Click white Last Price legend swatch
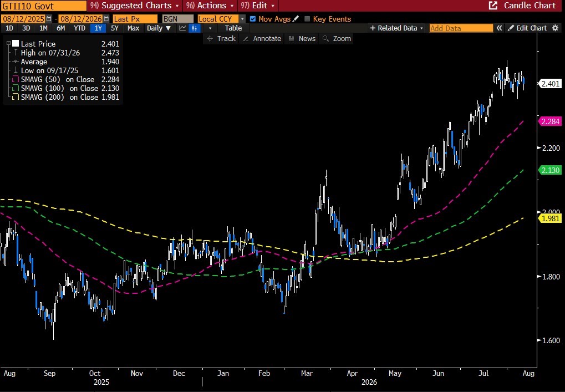This screenshot has width=565, height=392. tap(16, 44)
